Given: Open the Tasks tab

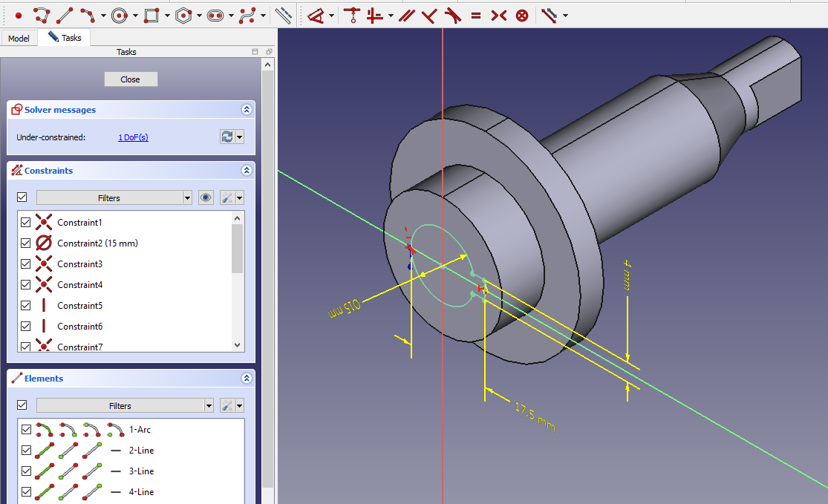Looking at the screenshot, I should pyautogui.click(x=65, y=37).
